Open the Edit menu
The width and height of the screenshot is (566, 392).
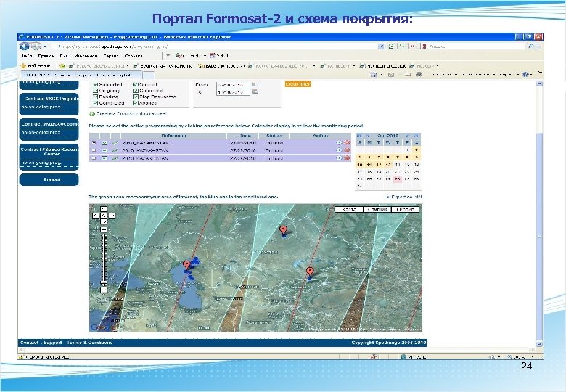click(x=46, y=56)
